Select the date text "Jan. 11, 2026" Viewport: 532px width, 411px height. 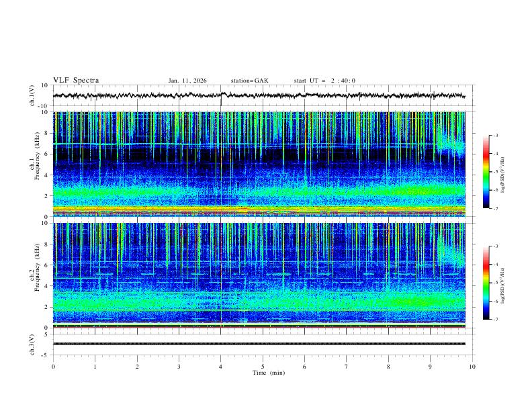(187, 81)
